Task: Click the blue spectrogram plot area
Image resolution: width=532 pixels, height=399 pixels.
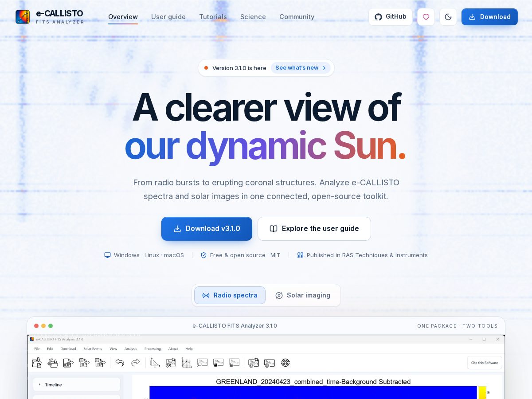Action: [313, 392]
